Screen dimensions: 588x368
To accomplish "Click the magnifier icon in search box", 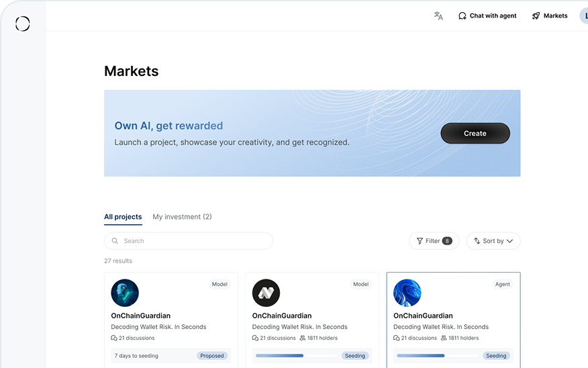I will click(x=115, y=241).
